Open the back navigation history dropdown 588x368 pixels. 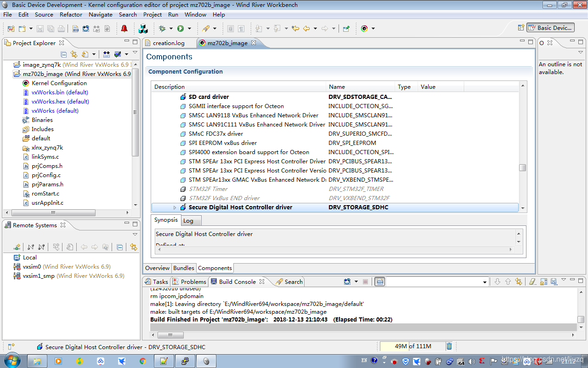(x=316, y=29)
